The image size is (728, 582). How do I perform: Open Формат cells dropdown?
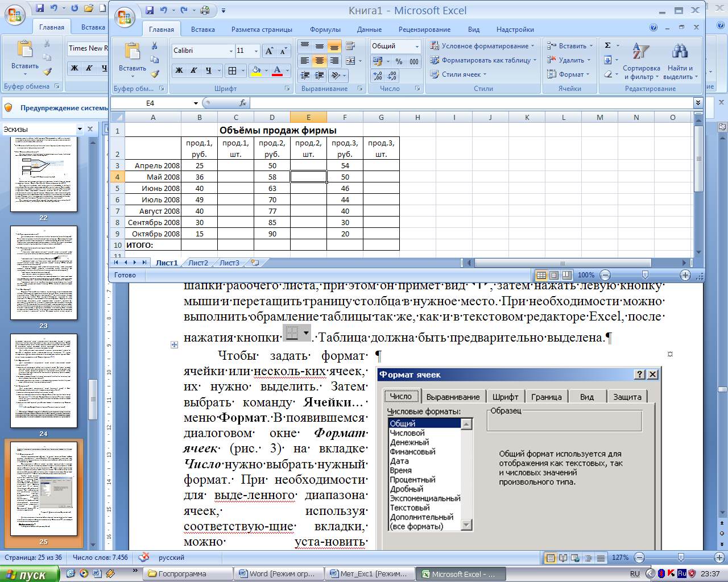568,74
